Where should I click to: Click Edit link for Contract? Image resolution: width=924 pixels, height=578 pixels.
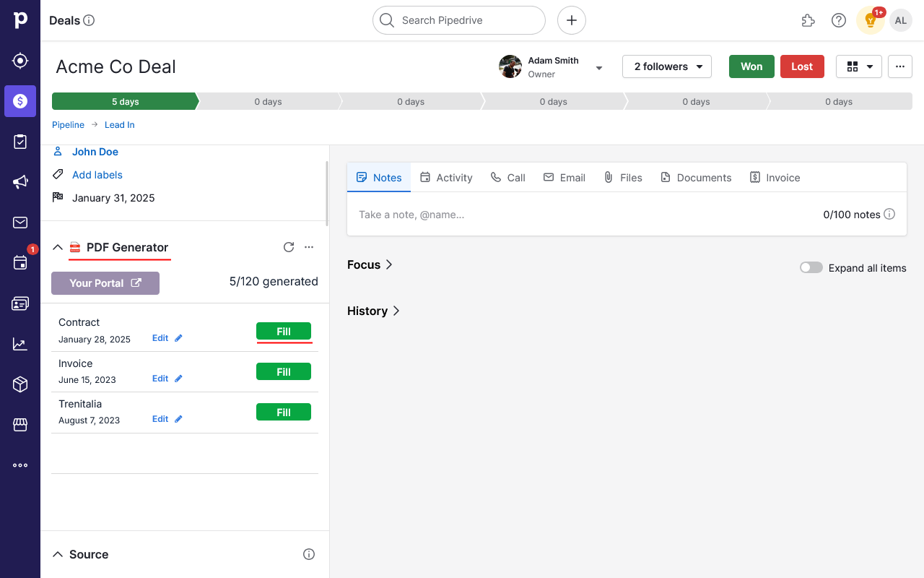click(160, 338)
